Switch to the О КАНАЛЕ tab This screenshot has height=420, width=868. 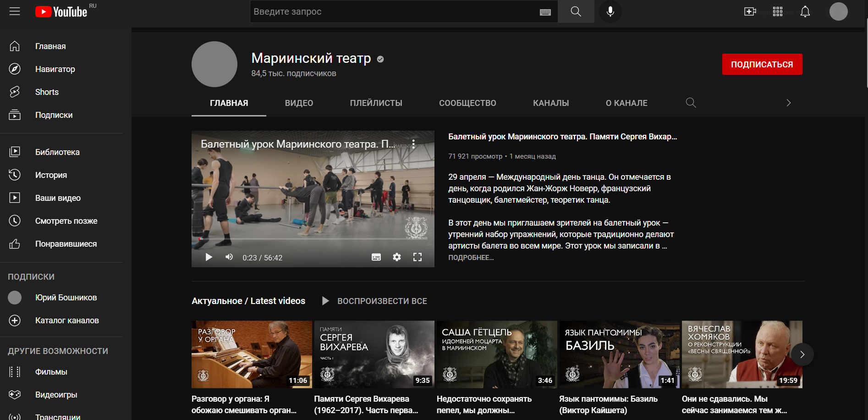click(627, 103)
